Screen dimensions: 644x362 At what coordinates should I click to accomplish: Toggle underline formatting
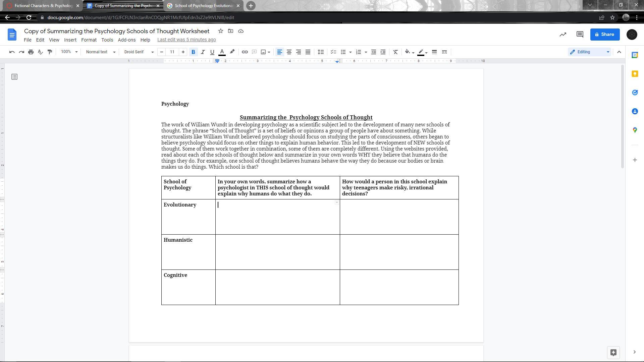pos(212,52)
